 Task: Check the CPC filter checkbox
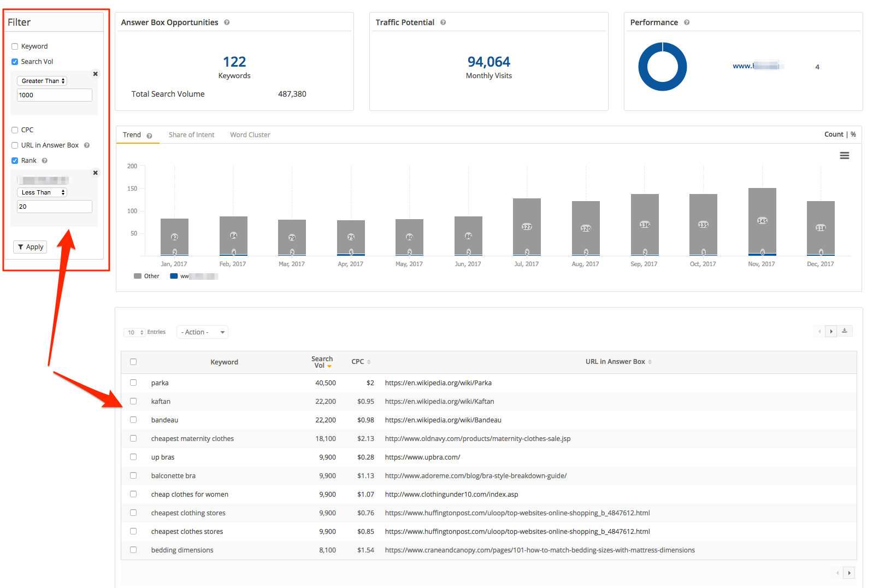[15, 130]
